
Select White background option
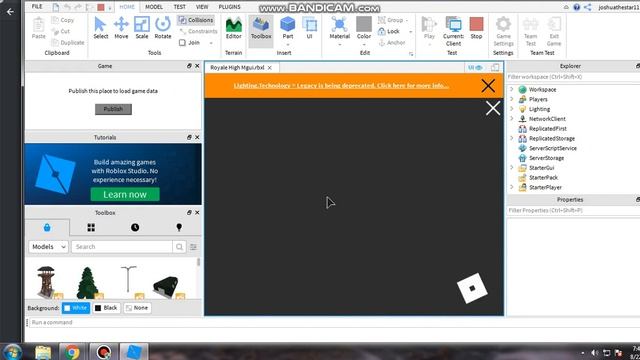(76, 308)
